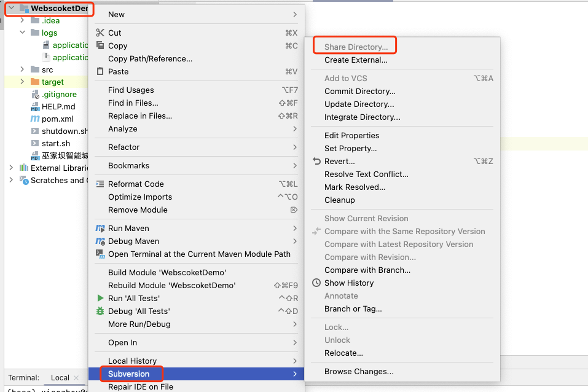Image resolution: width=588 pixels, height=392 pixels.
Task: Choose Share Directory... in Subversion submenu
Action: (356, 47)
